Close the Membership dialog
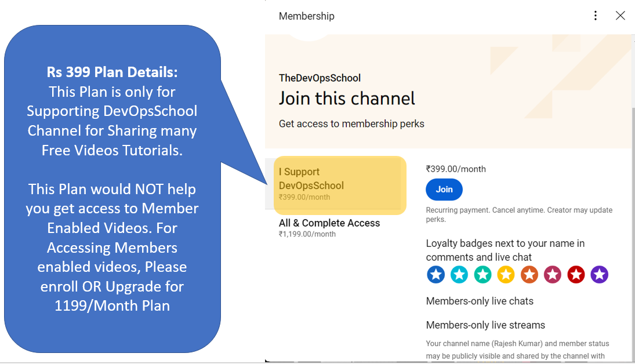 (620, 16)
